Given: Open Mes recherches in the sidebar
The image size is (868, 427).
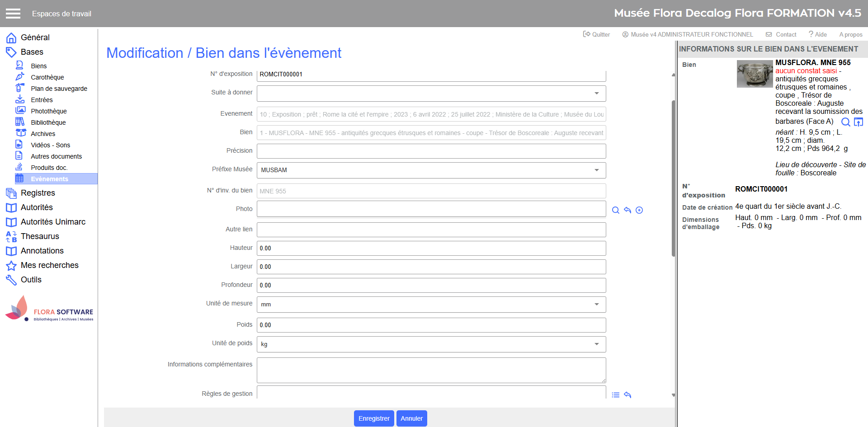Looking at the screenshot, I should click(x=49, y=265).
